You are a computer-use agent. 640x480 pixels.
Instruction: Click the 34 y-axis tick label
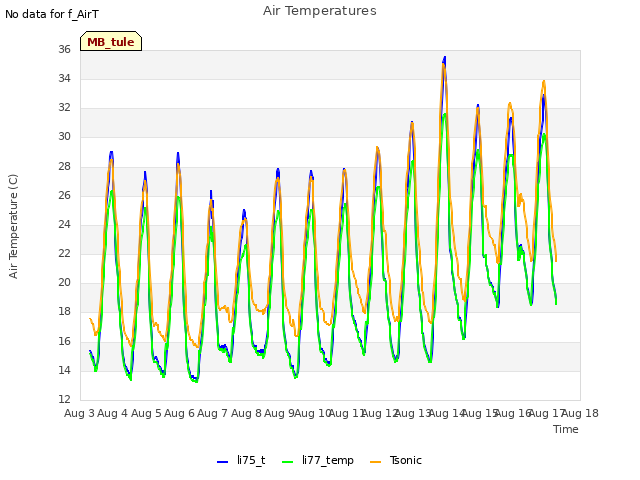tap(64, 78)
